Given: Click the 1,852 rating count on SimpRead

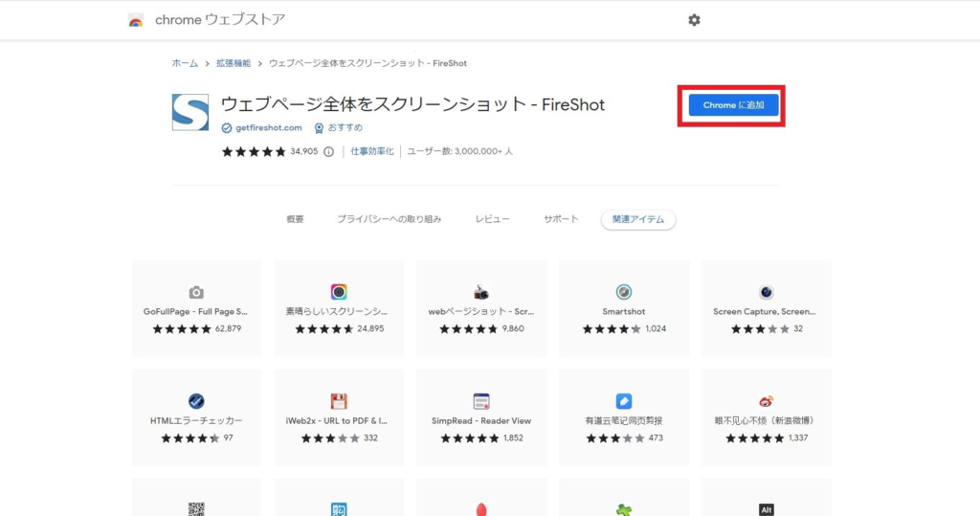Looking at the screenshot, I should click(513, 438).
